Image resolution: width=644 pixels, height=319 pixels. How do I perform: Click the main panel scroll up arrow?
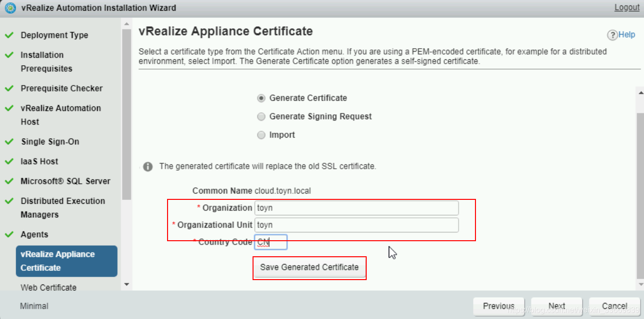coord(640,92)
